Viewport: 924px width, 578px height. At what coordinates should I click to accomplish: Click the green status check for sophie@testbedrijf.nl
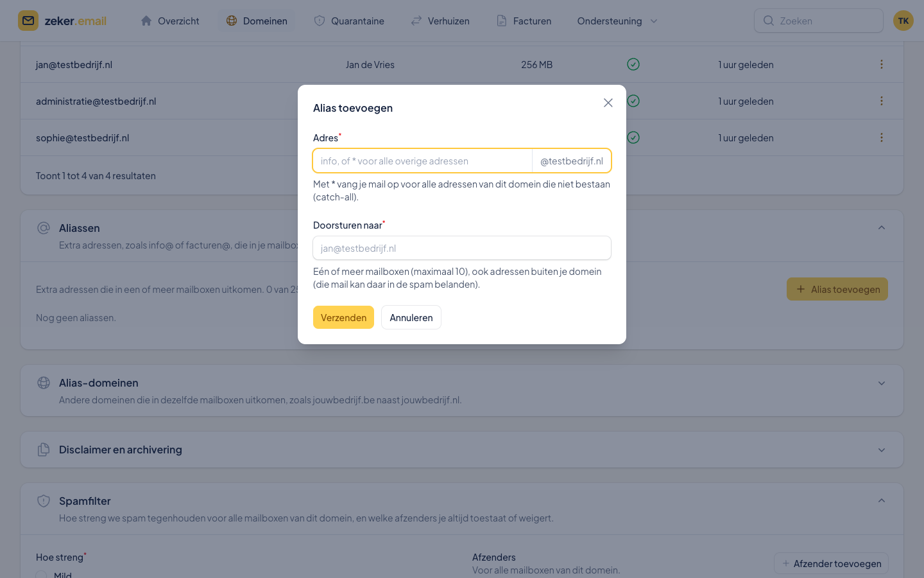(x=633, y=137)
